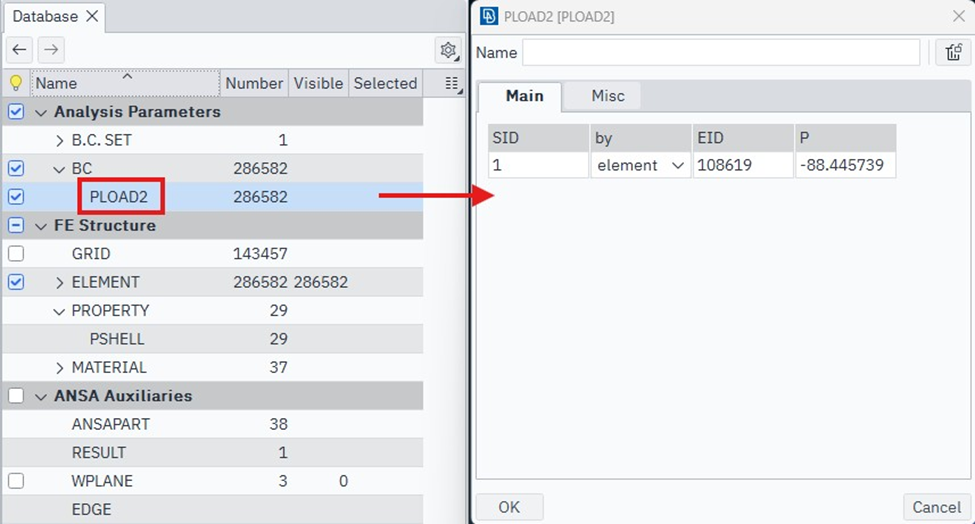Open the Database settings gear menu
The image size is (975, 524).
coord(448,50)
